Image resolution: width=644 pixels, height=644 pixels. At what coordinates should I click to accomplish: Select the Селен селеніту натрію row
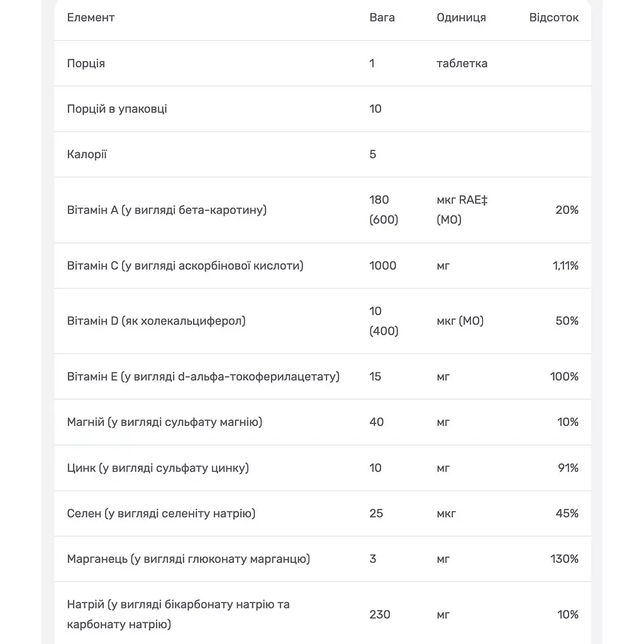tap(323, 513)
